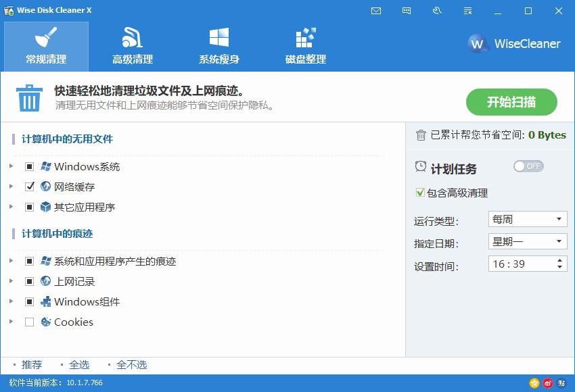The image size is (575, 392).
Task: Uncheck the 网络缓存 checkbox
Action: coord(30,187)
